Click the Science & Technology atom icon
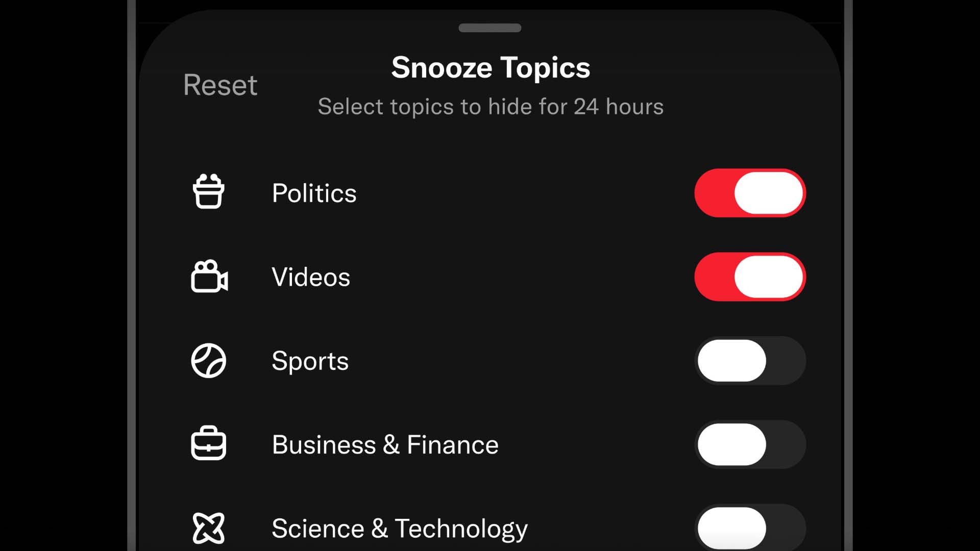980x551 pixels. pos(208,528)
